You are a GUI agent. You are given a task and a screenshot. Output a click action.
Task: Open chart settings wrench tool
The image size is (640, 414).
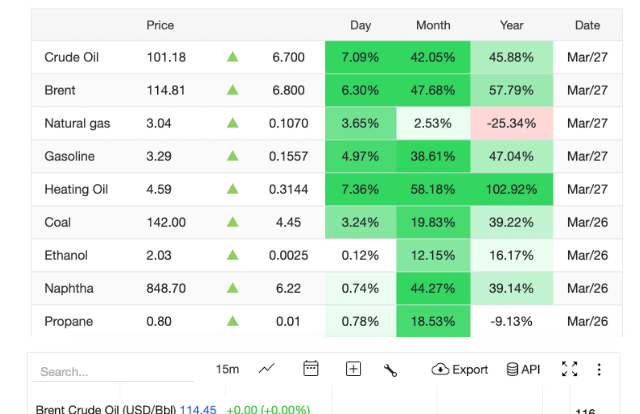pyautogui.click(x=391, y=370)
